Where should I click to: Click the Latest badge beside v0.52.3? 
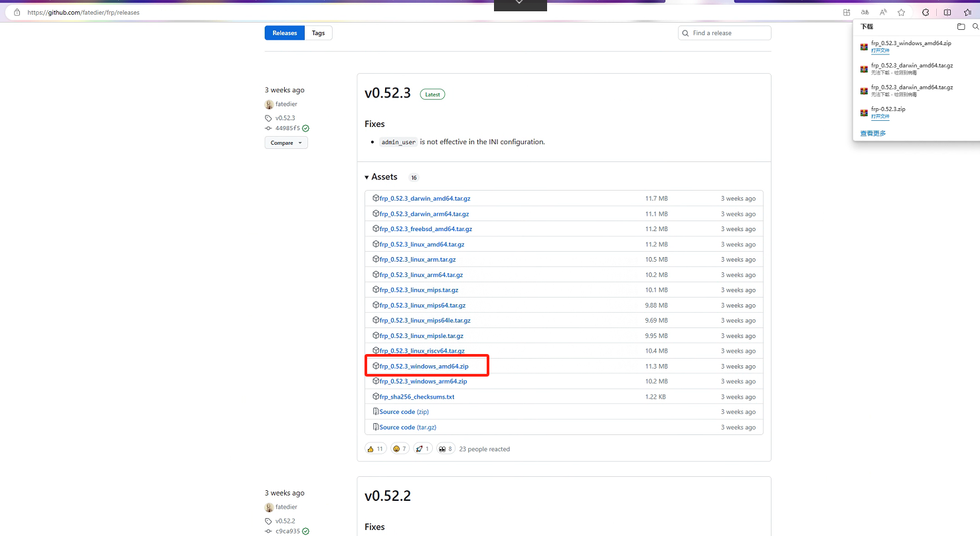pos(432,94)
